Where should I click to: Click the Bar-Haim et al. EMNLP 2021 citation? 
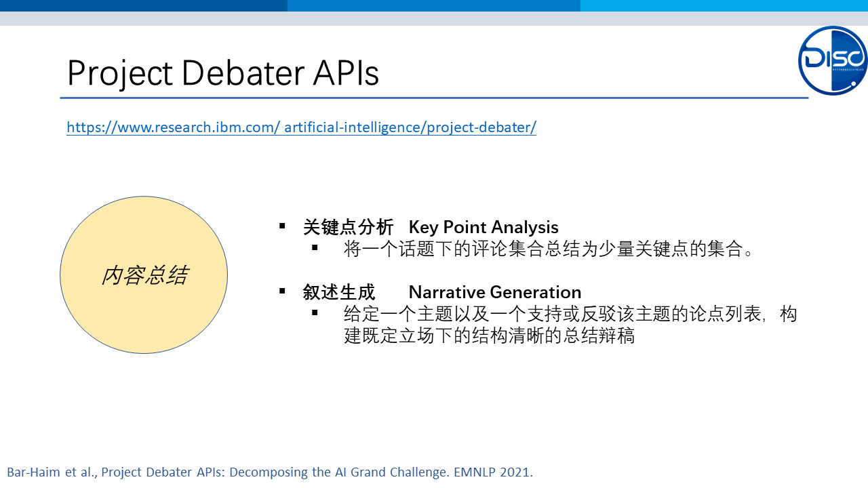coord(270,472)
